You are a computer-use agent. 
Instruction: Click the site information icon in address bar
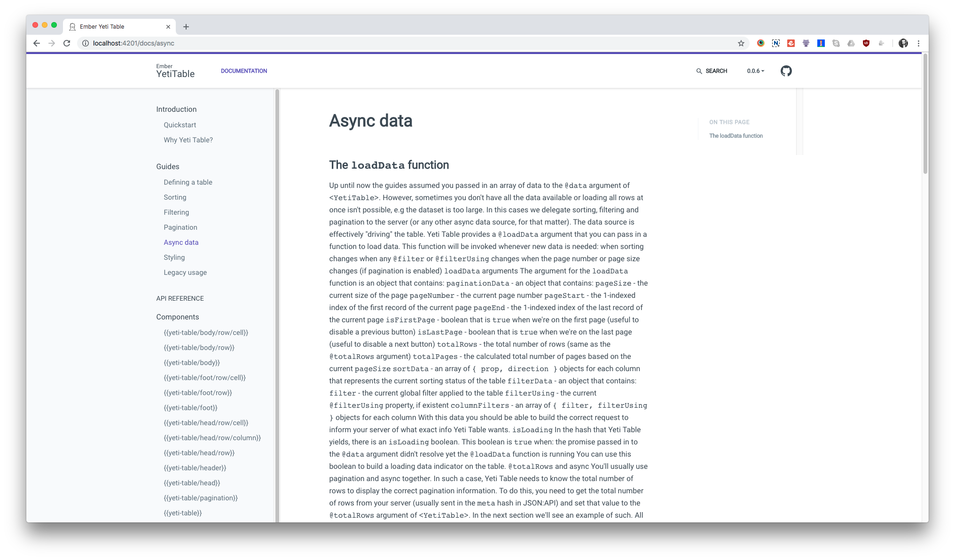tap(86, 43)
